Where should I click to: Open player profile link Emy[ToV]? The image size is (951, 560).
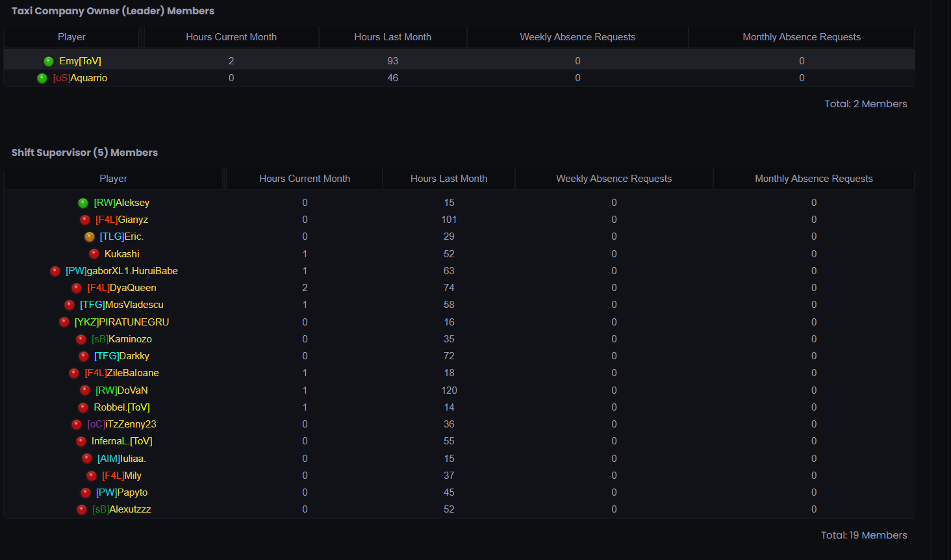click(x=80, y=61)
